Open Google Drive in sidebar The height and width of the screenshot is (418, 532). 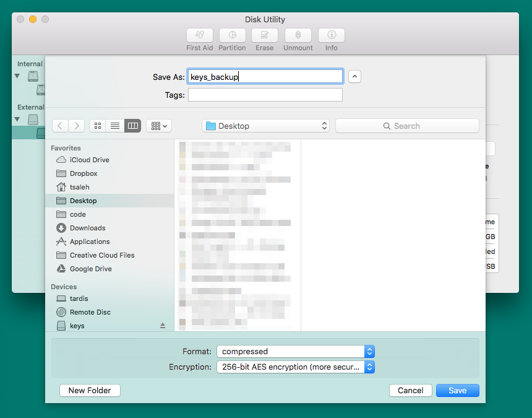coord(109,269)
